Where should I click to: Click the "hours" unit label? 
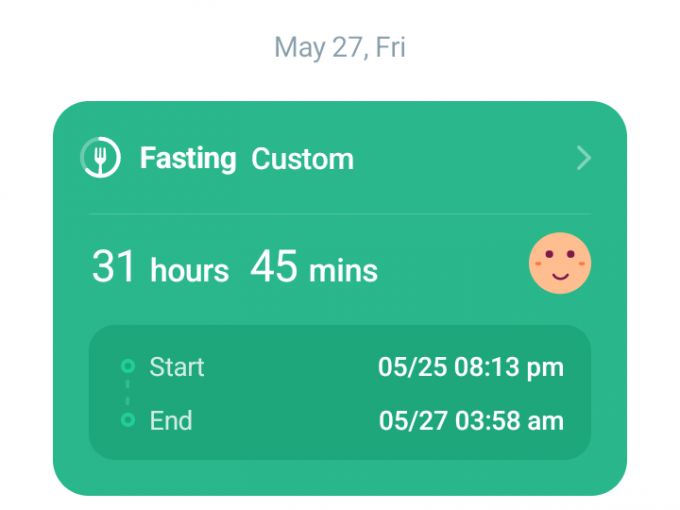coord(189,270)
